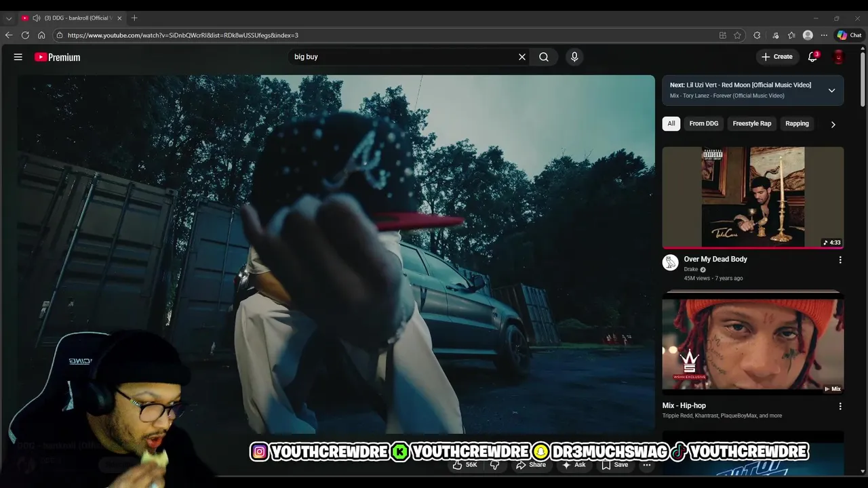Click the Ask button

click(x=574, y=465)
